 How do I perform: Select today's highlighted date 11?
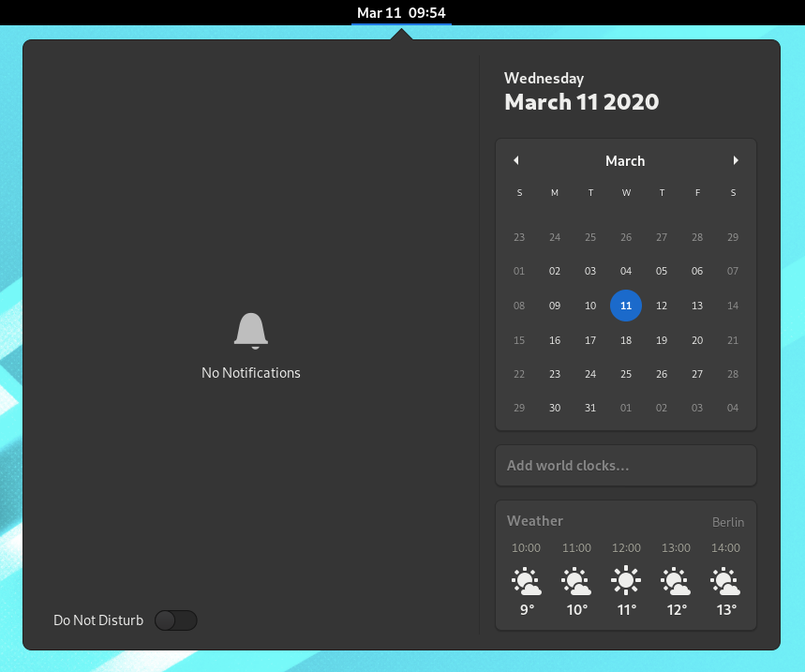coord(626,306)
